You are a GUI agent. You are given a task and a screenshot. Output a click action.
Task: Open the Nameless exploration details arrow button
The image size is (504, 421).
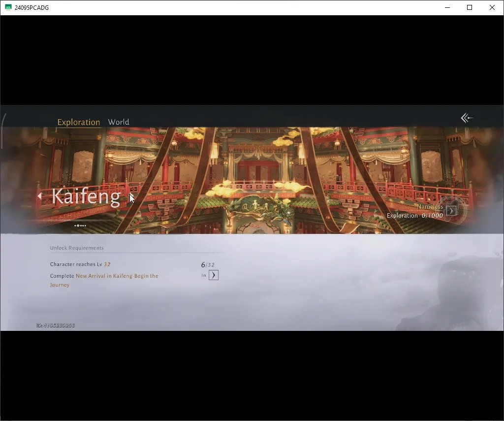point(451,211)
